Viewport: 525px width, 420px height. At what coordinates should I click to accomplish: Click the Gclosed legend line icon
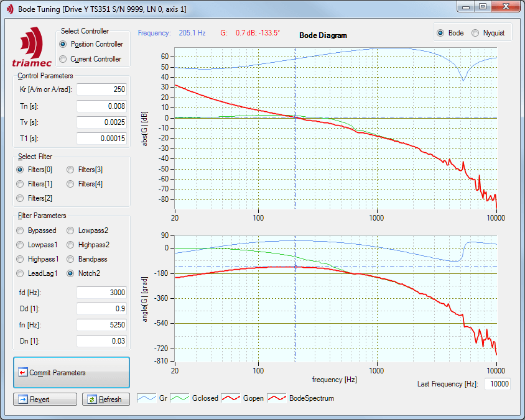coord(180,398)
